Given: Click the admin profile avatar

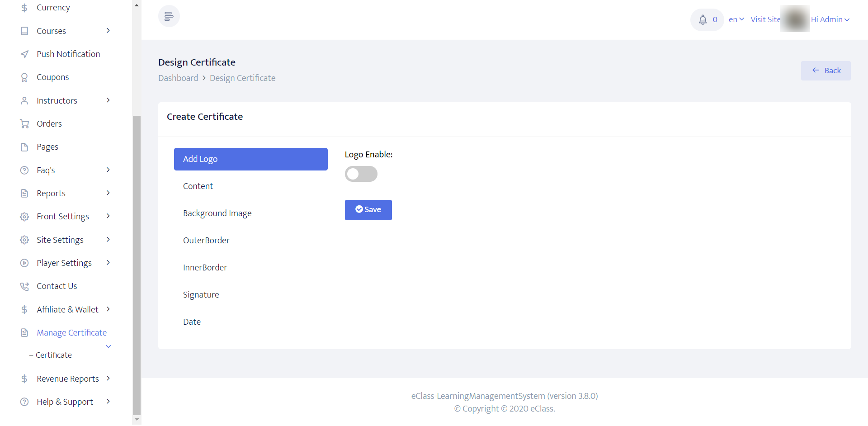Looking at the screenshot, I should tap(795, 19).
